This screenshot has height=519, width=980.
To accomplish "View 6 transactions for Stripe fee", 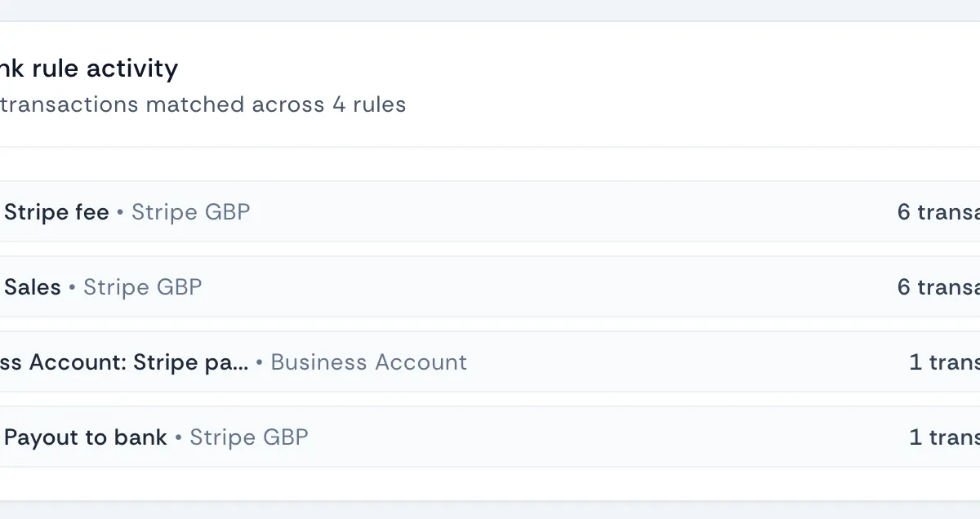I will (x=939, y=211).
